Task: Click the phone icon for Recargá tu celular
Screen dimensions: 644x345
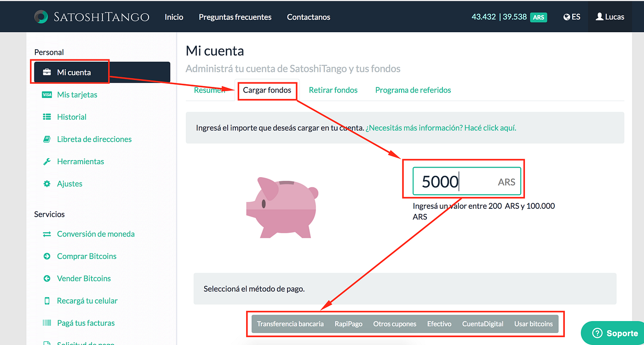Action: click(x=47, y=301)
